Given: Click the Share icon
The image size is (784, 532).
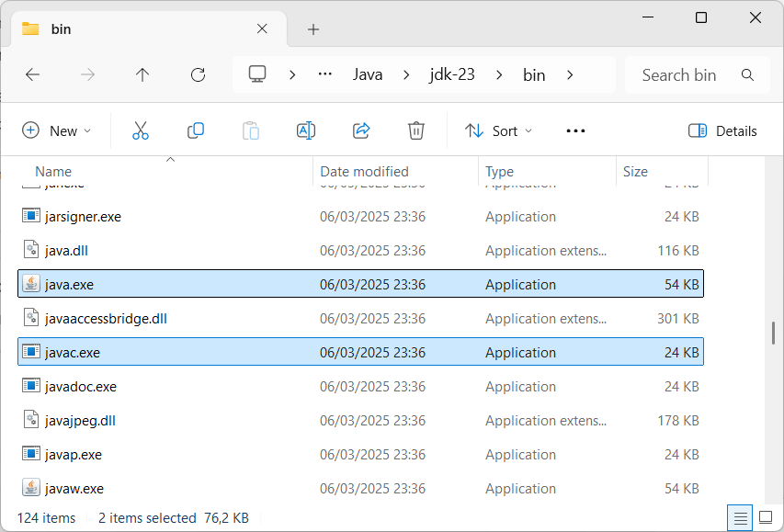Looking at the screenshot, I should pos(361,130).
